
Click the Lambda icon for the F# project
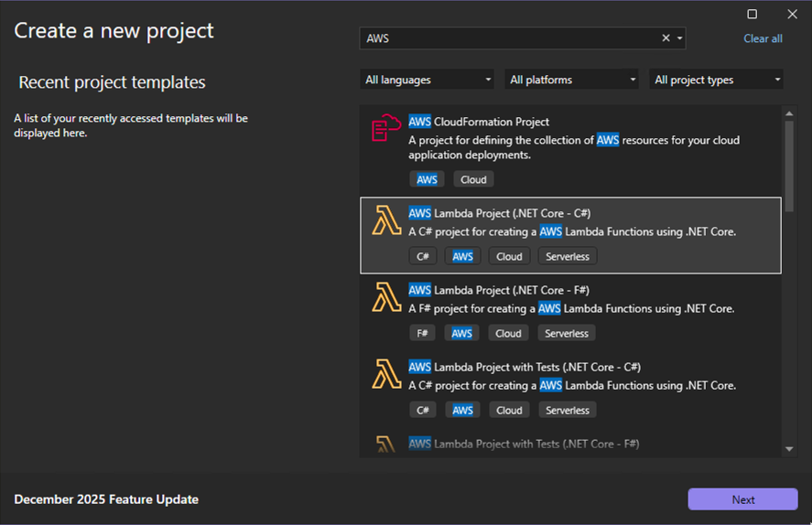pyautogui.click(x=386, y=298)
